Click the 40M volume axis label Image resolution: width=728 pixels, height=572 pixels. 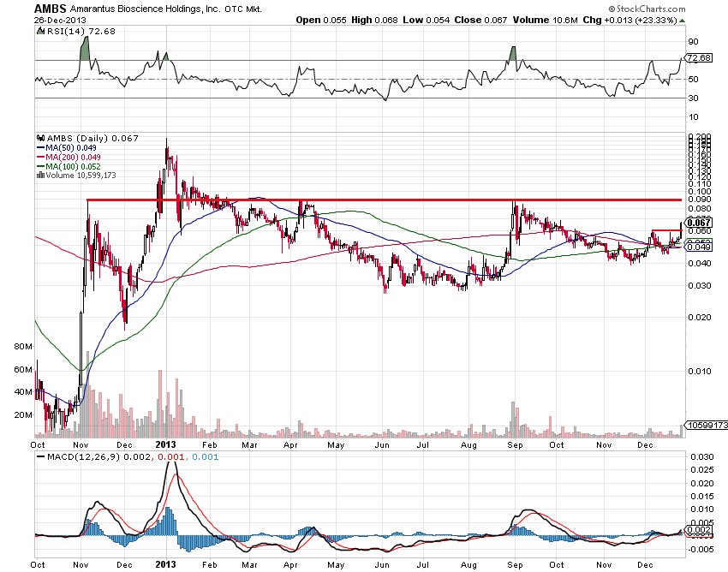point(23,392)
